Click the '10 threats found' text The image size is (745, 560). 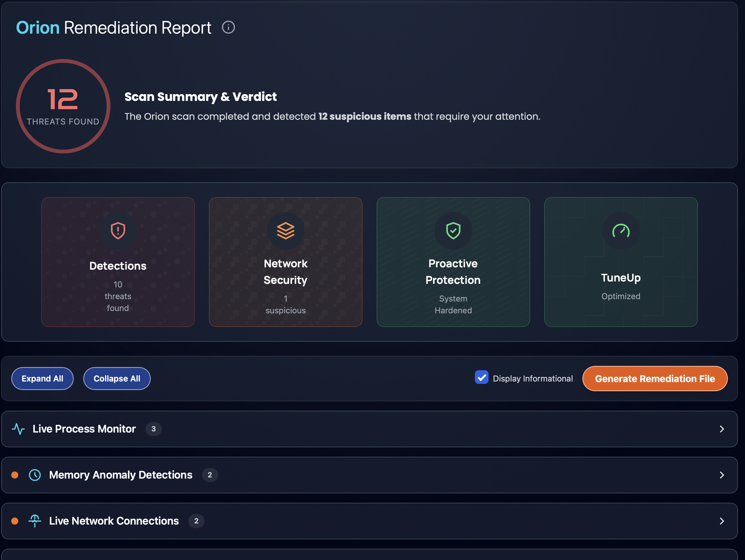[x=118, y=296]
